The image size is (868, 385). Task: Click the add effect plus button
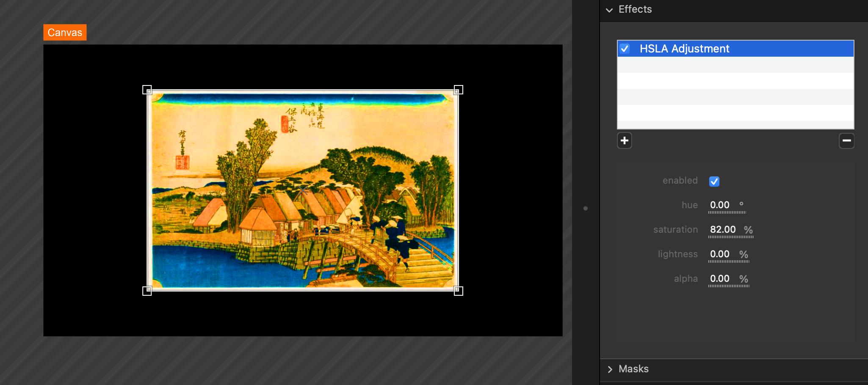click(x=624, y=141)
